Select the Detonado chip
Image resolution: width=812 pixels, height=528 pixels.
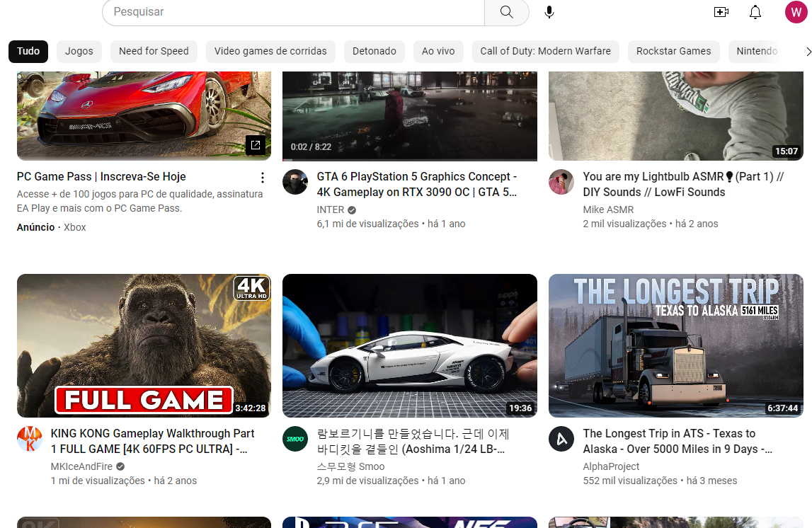pyautogui.click(x=374, y=51)
